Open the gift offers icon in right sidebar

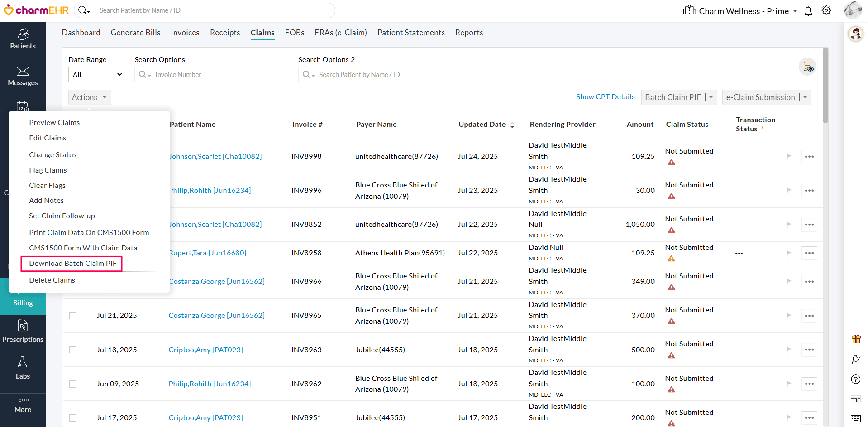click(x=856, y=339)
